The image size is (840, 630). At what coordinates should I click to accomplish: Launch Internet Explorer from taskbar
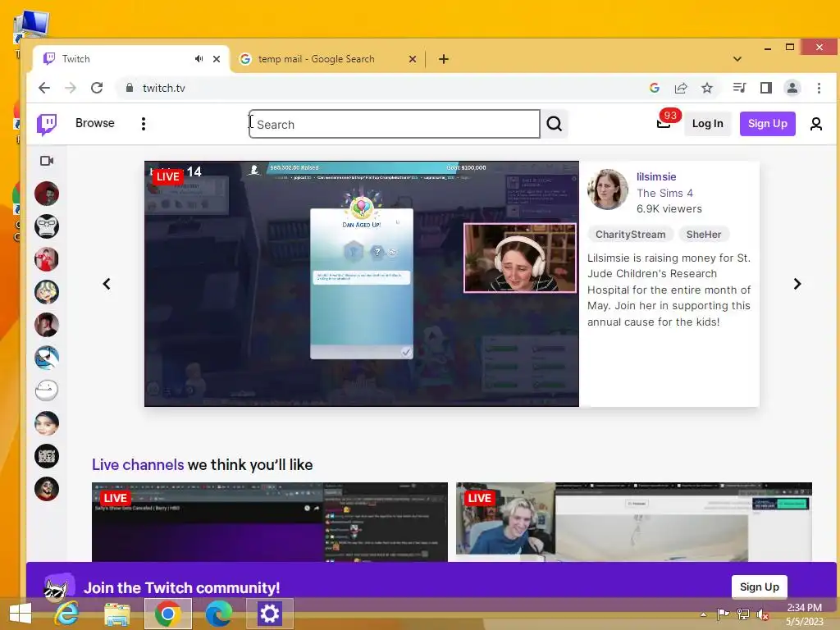coord(66,614)
